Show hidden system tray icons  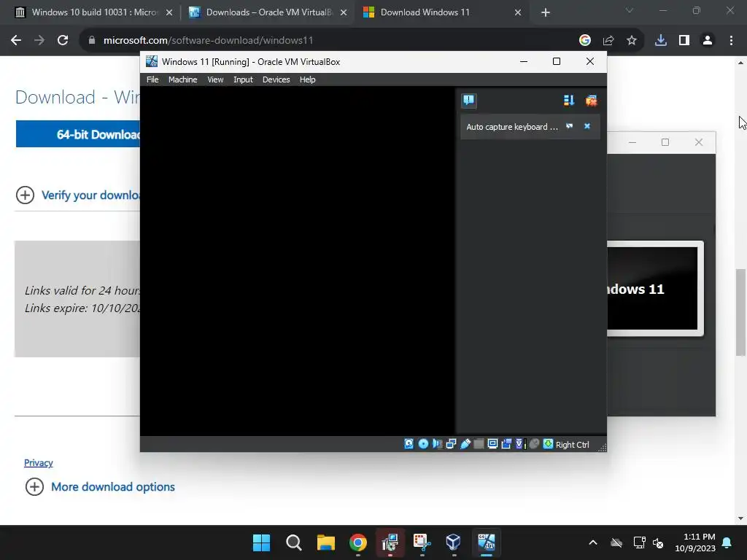coord(592,542)
